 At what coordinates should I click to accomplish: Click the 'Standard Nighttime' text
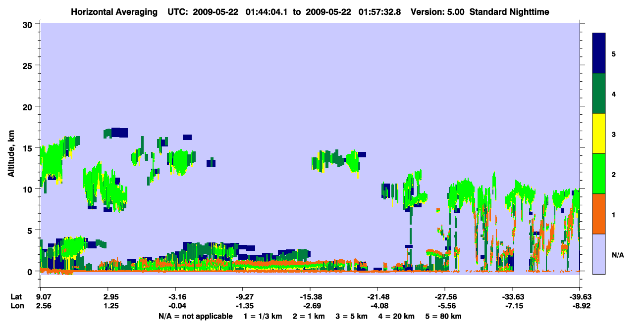(x=509, y=12)
